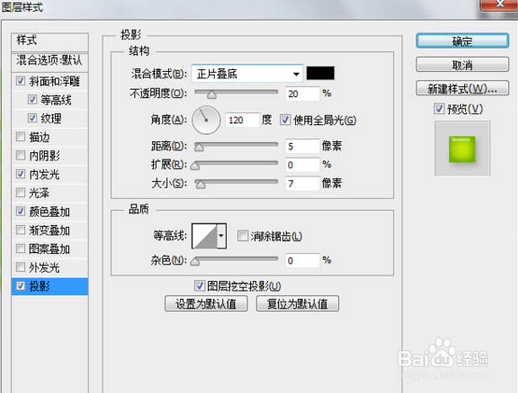This screenshot has height=393, width=518.
Task: Click the black shadow color swatch
Action: (x=320, y=73)
